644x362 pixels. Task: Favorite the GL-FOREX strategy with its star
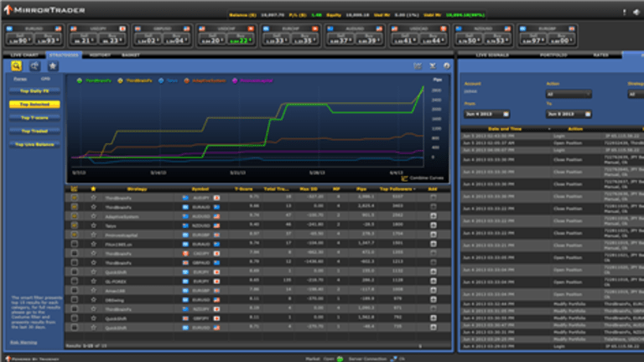pos(94,282)
